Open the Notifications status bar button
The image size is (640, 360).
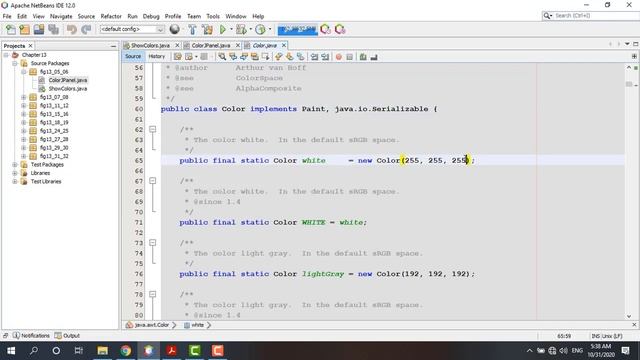[31, 336]
